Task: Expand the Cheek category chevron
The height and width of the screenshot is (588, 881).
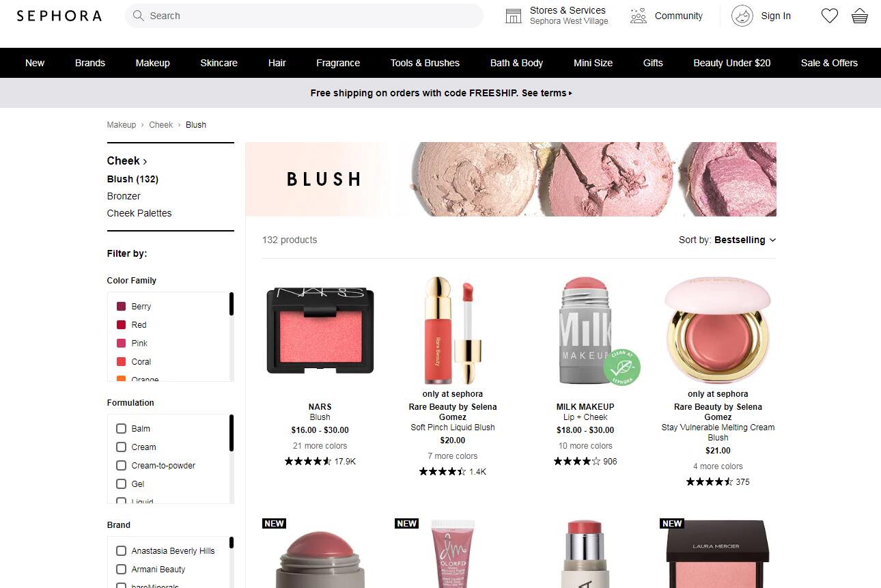Action: point(145,162)
